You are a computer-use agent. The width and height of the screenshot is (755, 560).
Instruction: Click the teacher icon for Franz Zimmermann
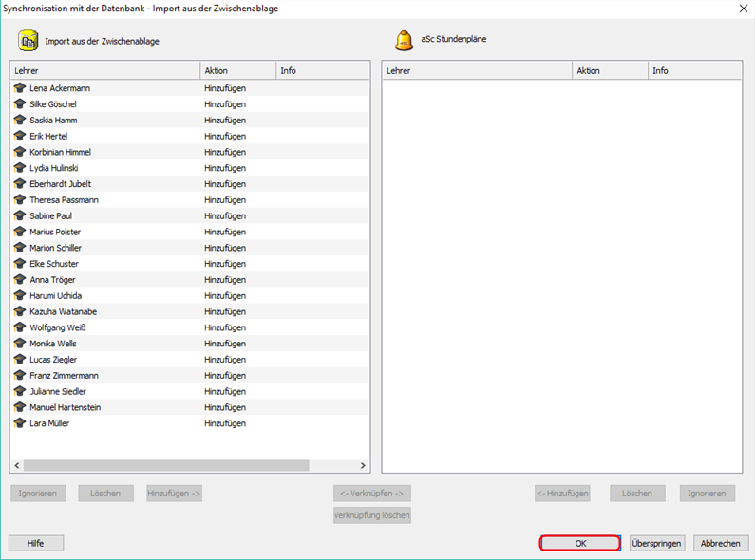(20, 376)
